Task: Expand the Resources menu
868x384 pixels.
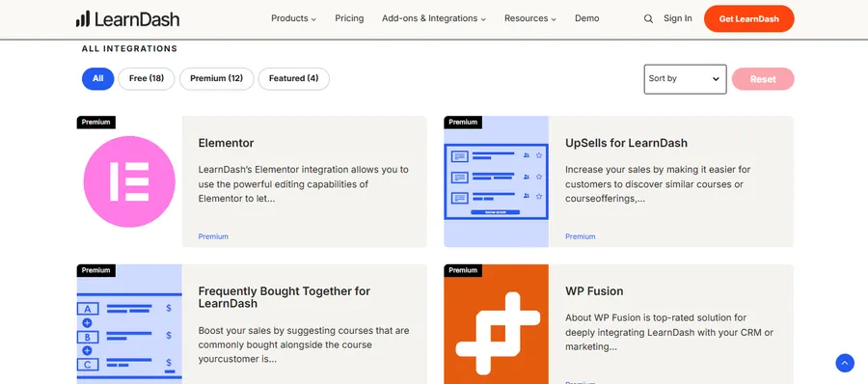Action: tap(530, 18)
